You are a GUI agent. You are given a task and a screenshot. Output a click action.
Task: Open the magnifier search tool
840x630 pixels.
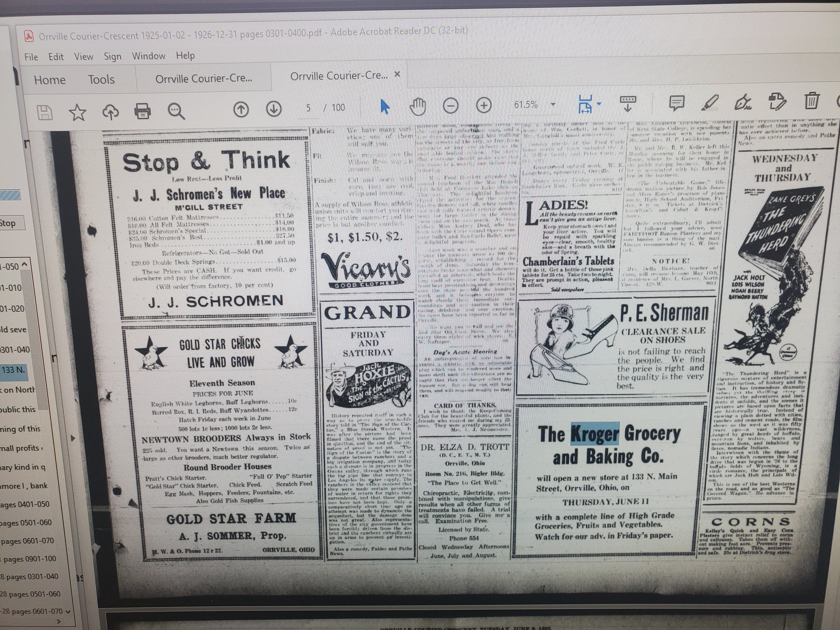pyautogui.click(x=176, y=111)
